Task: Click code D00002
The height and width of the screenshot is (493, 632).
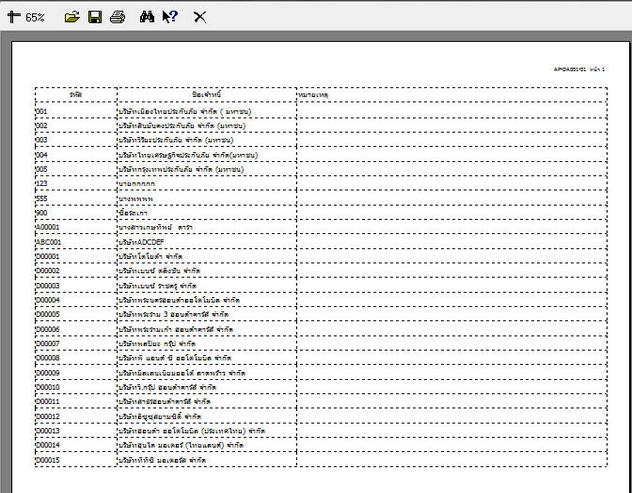Action: (x=48, y=271)
